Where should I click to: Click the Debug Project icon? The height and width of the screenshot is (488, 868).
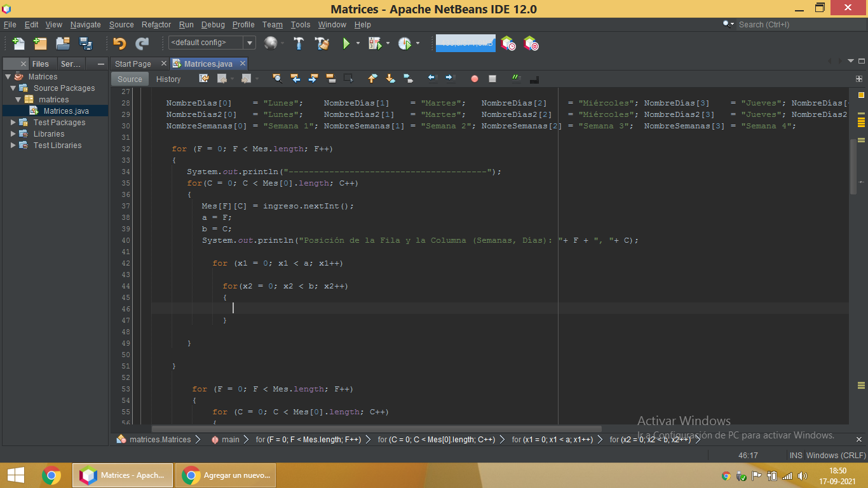tap(375, 43)
